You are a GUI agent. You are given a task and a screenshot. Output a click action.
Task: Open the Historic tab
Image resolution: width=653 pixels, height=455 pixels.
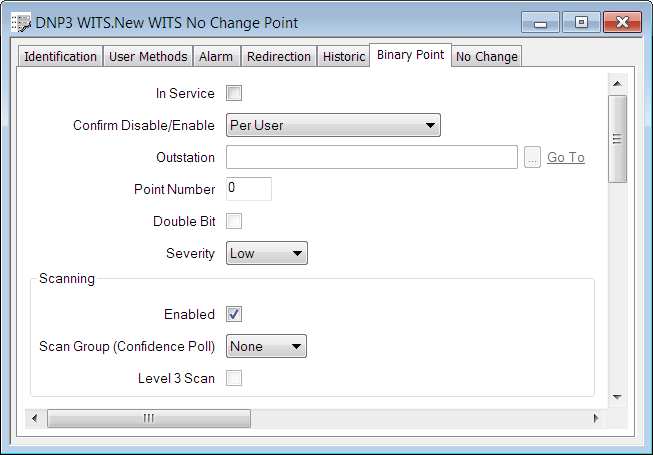pyautogui.click(x=344, y=57)
